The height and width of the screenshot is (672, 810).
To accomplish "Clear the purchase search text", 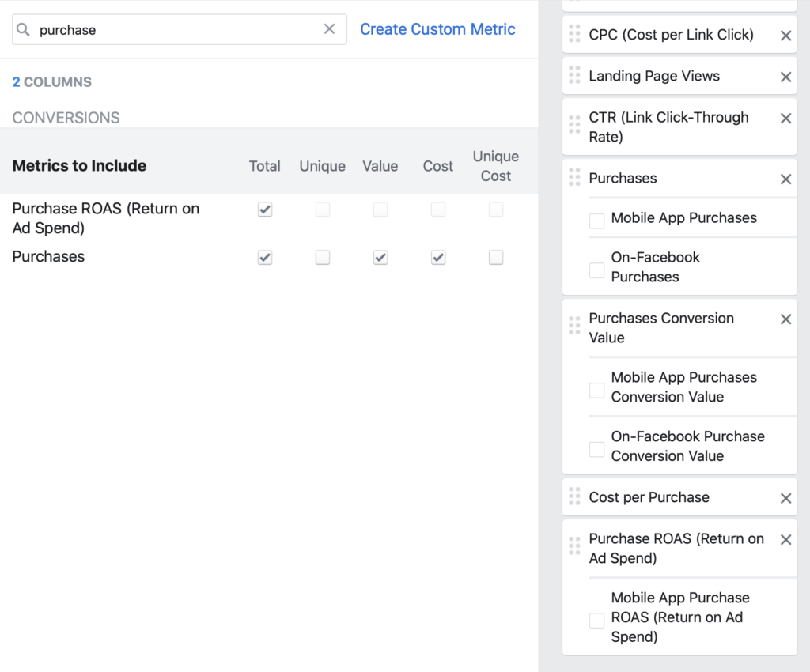I will [x=330, y=28].
